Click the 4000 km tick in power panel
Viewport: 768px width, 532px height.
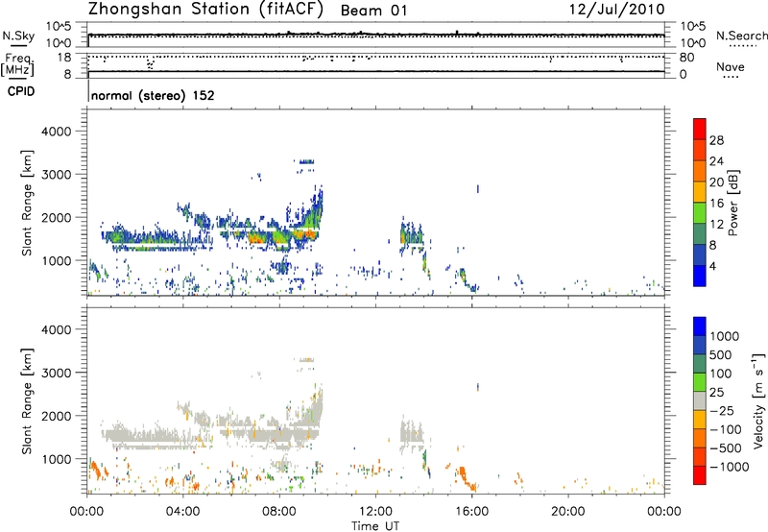pyautogui.click(x=56, y=132)
